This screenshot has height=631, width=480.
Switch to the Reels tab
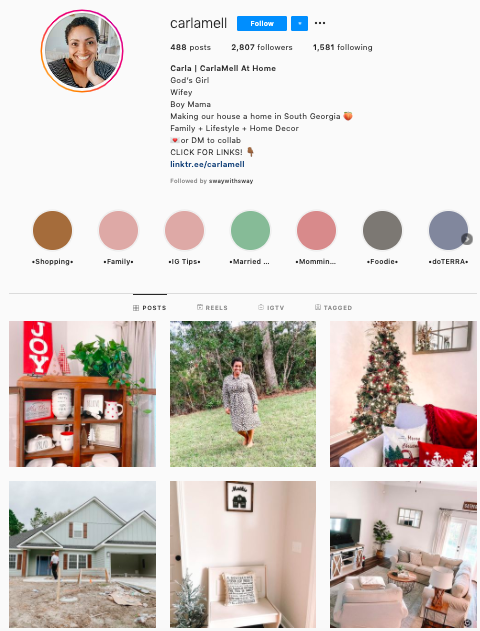coord(212,307)
